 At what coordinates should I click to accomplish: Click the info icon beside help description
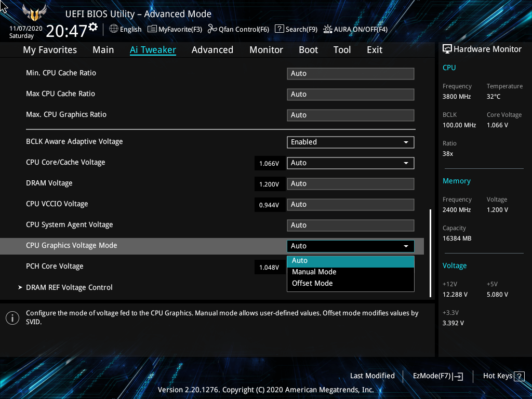pyautogui.click(x=12, y=317)
